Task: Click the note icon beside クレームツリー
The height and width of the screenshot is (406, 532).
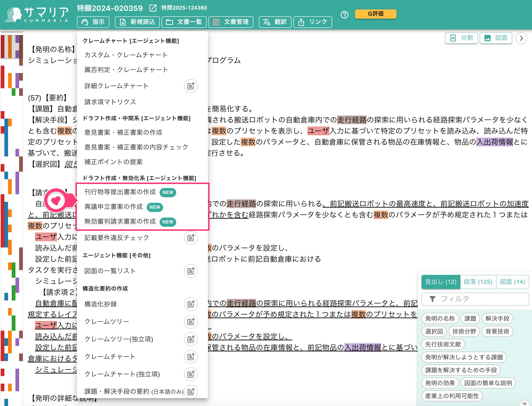Action: click(x=191, y=322)
